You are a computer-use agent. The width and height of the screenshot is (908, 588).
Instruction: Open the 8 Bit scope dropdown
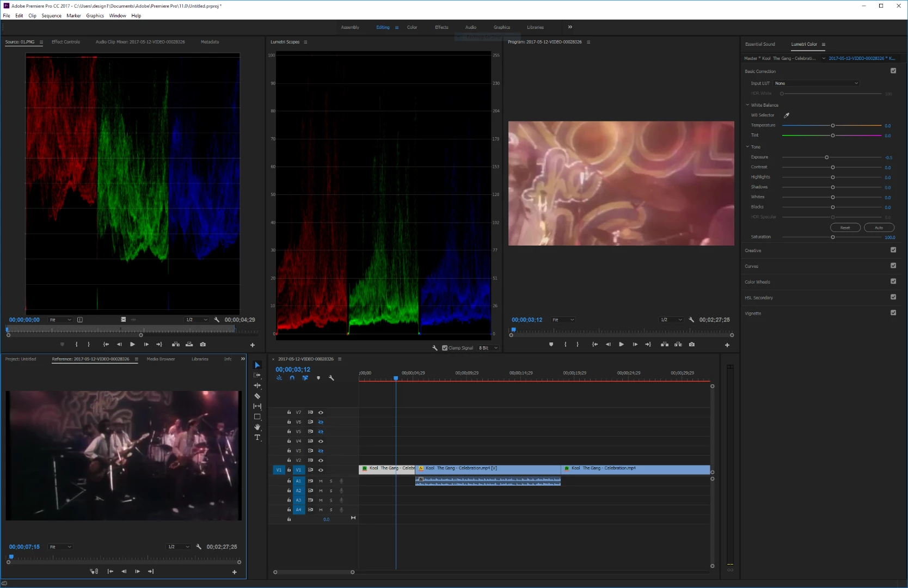click(x=488, y=348)
